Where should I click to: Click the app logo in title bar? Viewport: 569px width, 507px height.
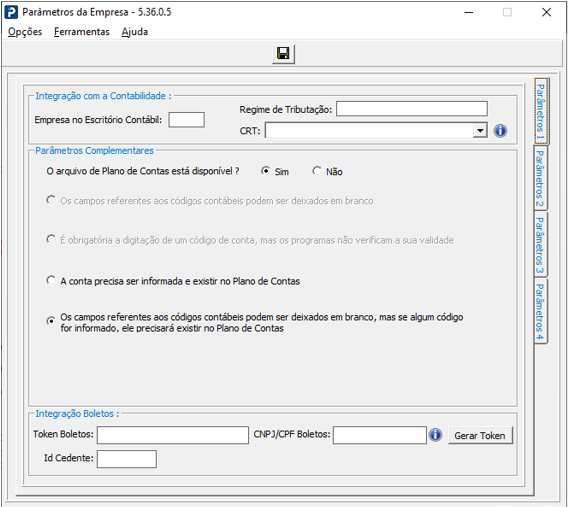11,12
